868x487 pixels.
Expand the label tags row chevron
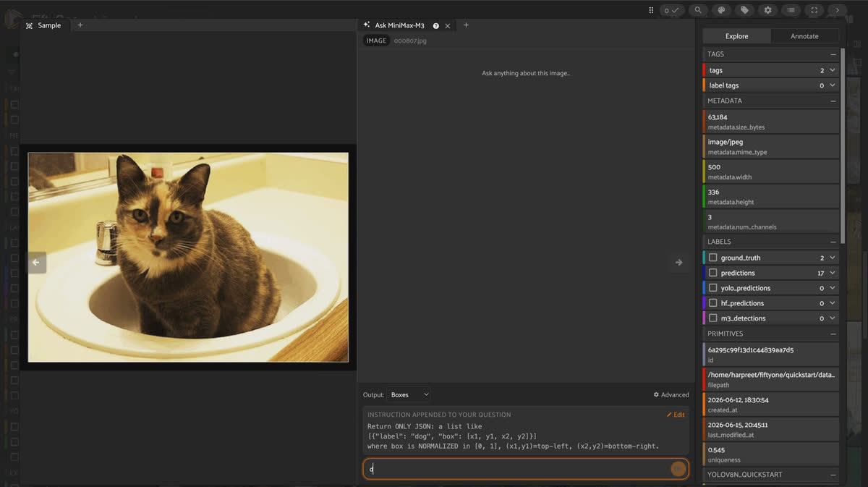[833, 85]
